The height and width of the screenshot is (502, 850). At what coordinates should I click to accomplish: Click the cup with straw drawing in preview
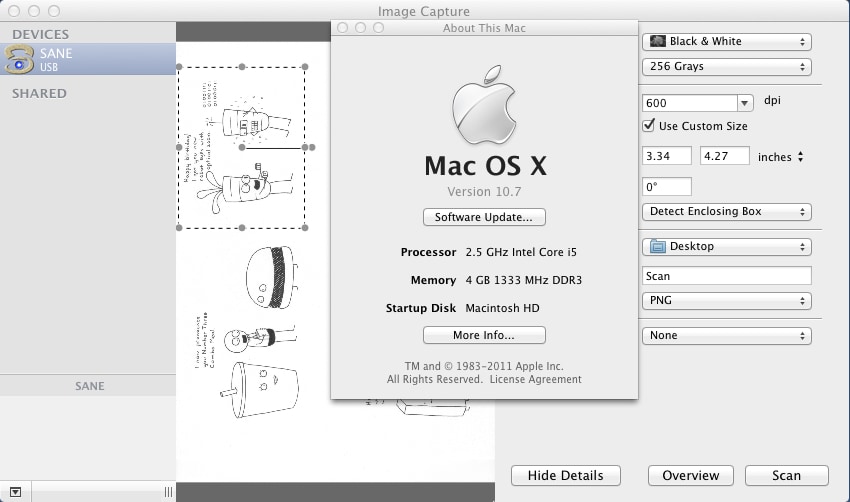point(259,390)
